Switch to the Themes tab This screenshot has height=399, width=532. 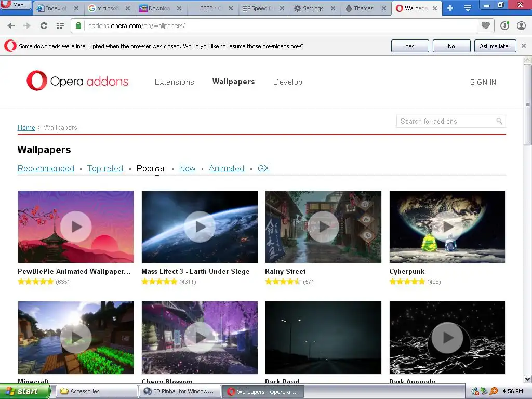point(364,8)
